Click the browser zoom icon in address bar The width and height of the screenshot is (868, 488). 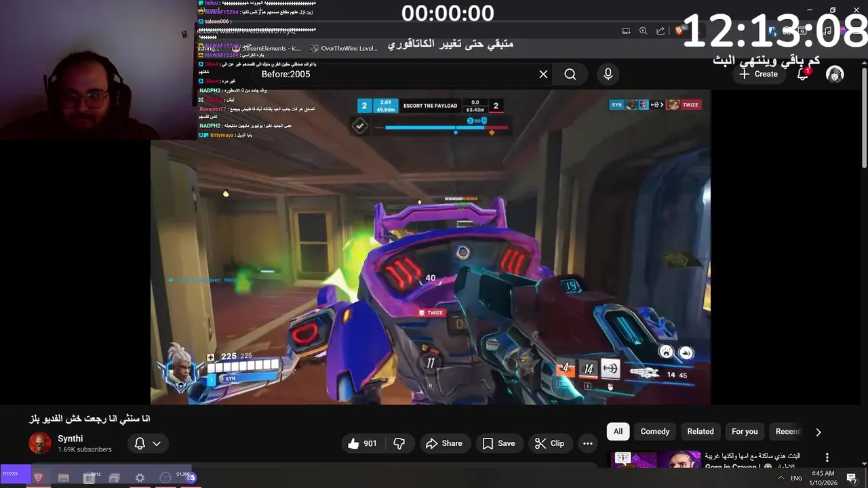(644, 30)
